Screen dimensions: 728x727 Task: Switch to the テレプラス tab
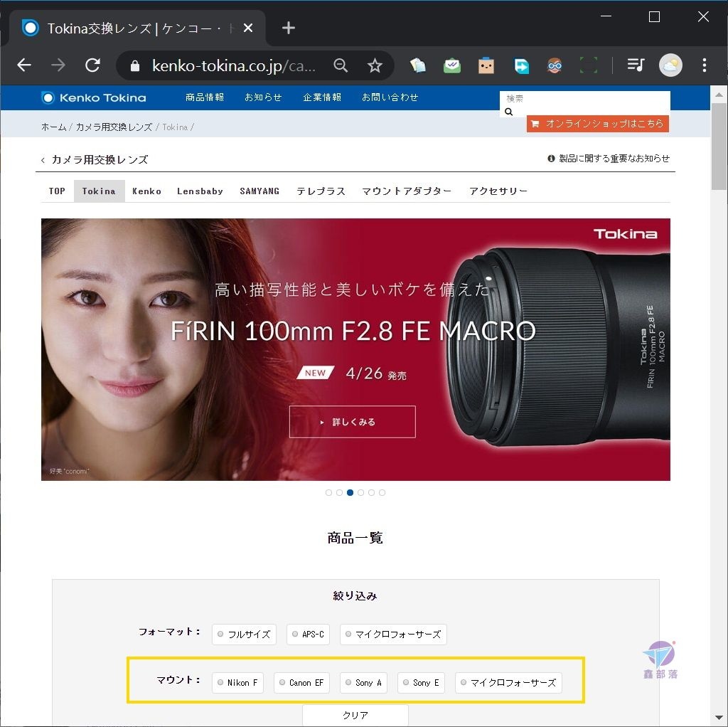click(321, 191)
